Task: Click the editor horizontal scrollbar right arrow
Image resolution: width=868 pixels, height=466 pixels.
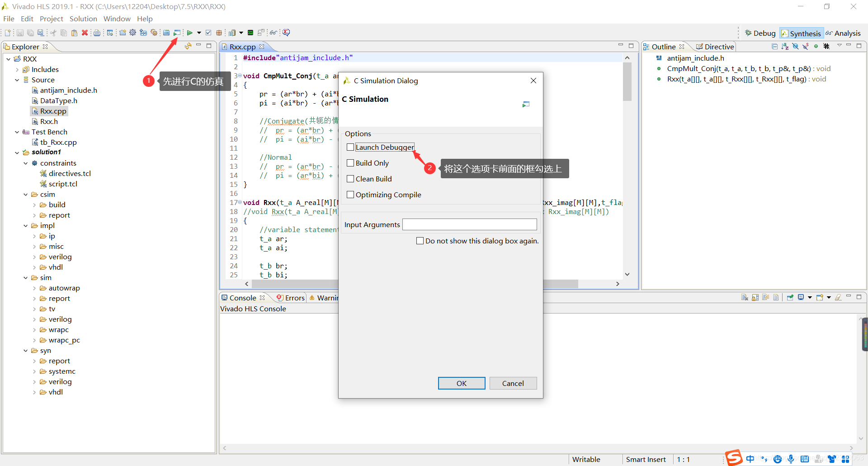Action: 618,284
